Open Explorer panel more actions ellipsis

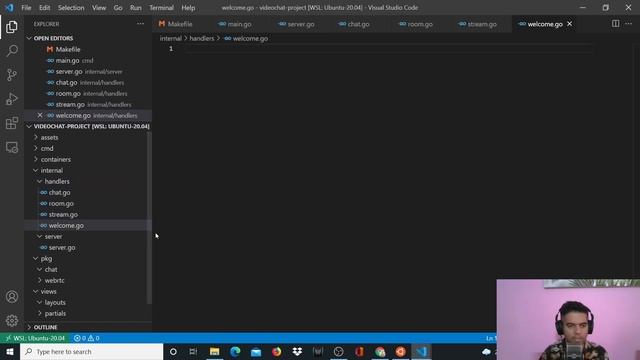[140, 24]
